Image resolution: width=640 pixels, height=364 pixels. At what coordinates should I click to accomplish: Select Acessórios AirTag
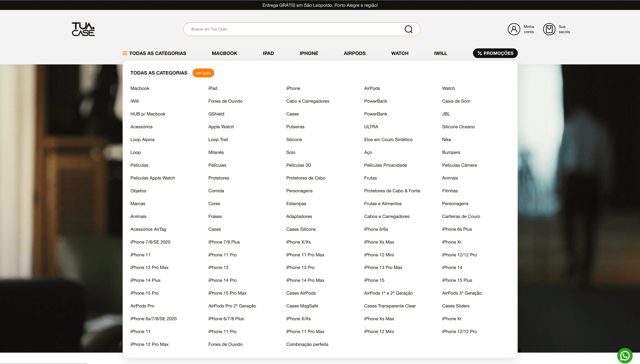pos(148,229)
